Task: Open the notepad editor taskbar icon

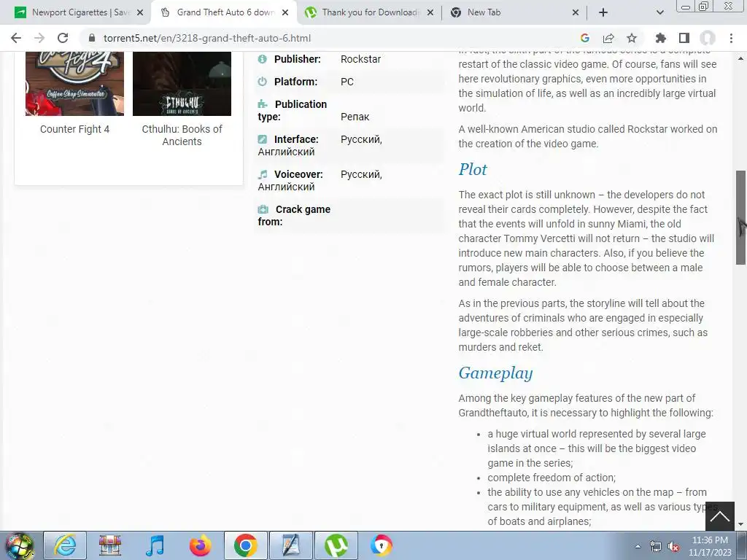Action: pyautogui.click(x=290, y=545)
